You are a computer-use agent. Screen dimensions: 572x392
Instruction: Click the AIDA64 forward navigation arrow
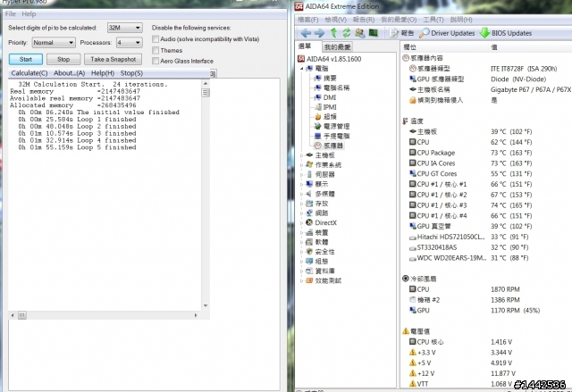(319, 33)
